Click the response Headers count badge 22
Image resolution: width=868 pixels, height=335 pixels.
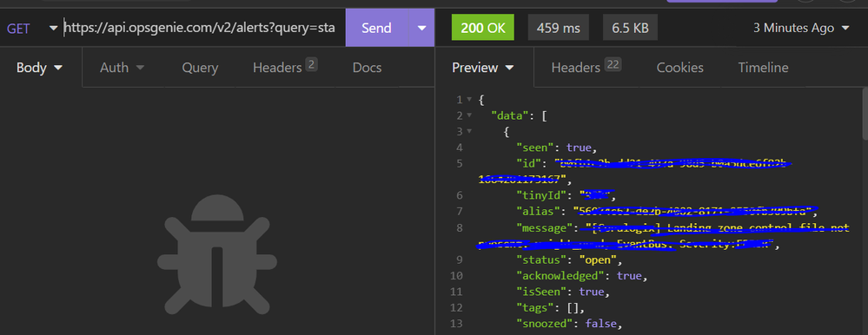click(613, 65)
